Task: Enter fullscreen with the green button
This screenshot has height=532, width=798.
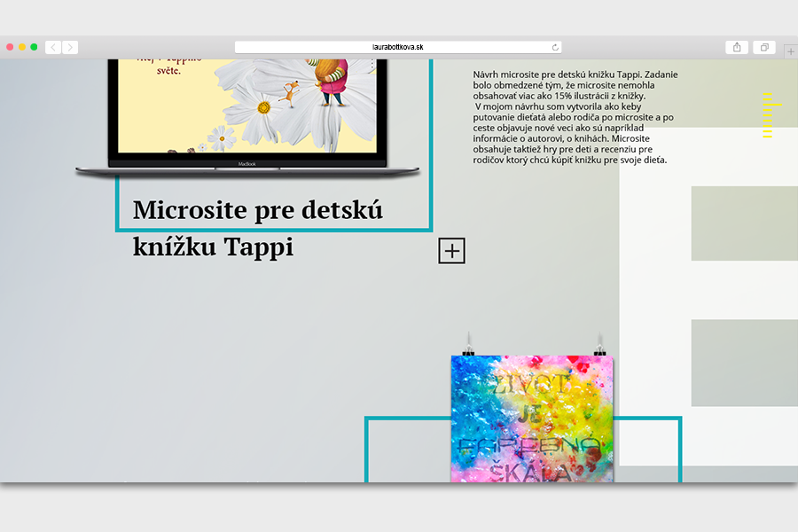Action: 34,47
